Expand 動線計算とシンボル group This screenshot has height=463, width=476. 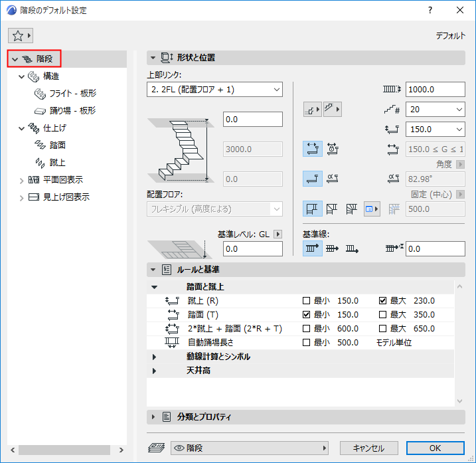(x=155, y=357)
